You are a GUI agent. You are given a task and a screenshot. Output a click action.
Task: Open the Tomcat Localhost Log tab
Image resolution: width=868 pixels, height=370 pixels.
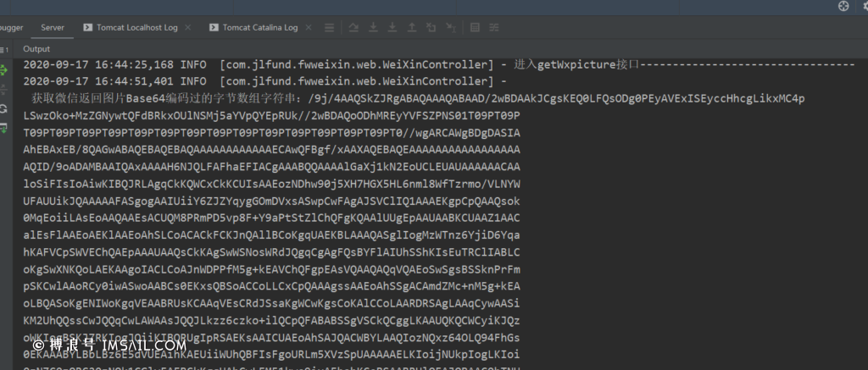pyautogui.click(x=135, y=27)
